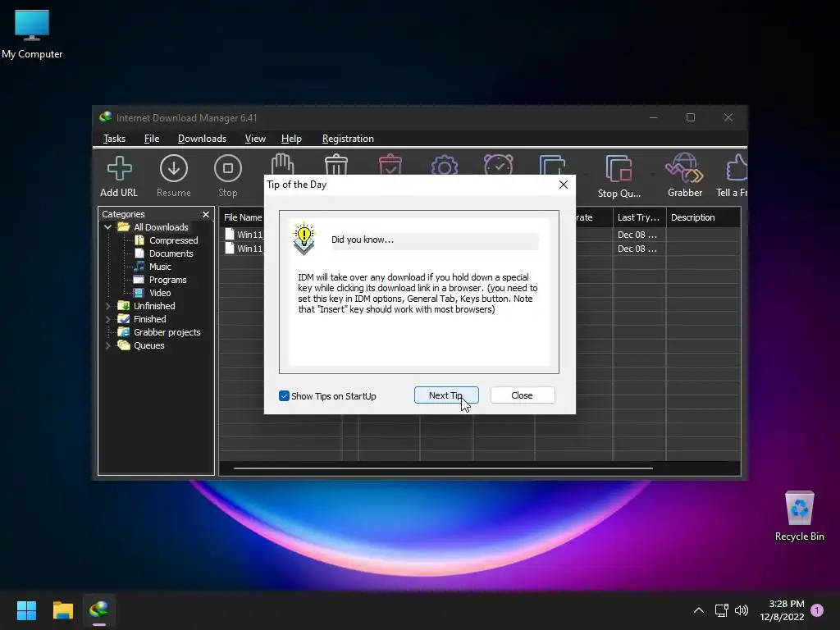
Task: Click the network tray icon
Action: point(721,610)
